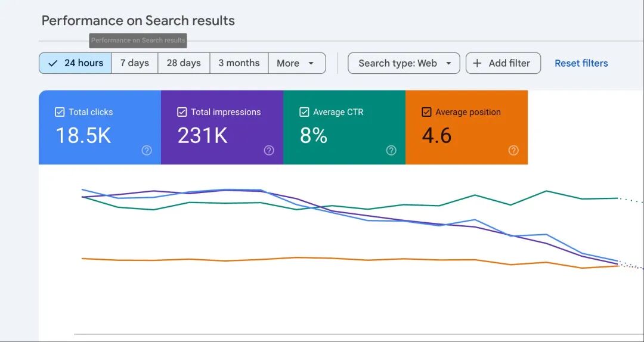Viewport: 644px width, 342px height.
Task: Click the Reset filters link
Action: point(581,63)
